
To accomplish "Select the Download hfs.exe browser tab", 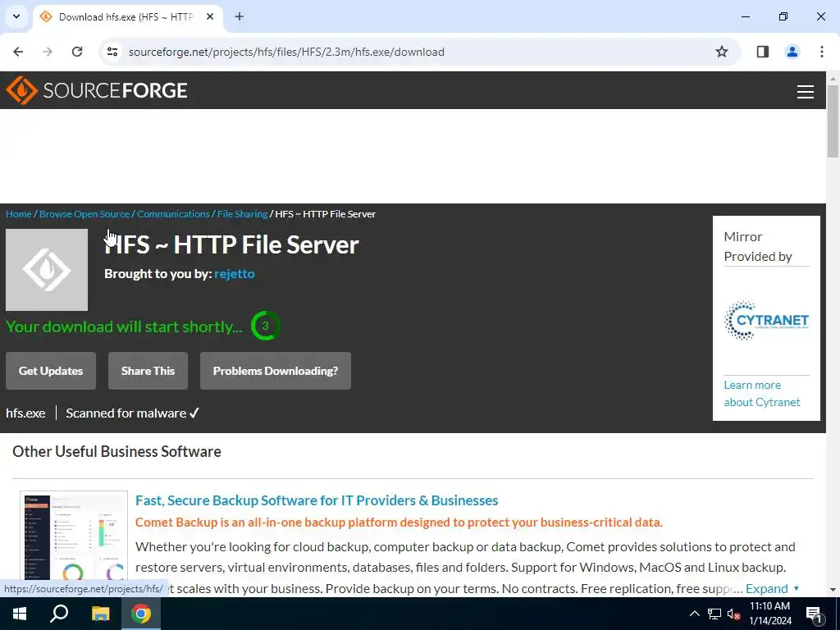I will click(x=127, y=16).
